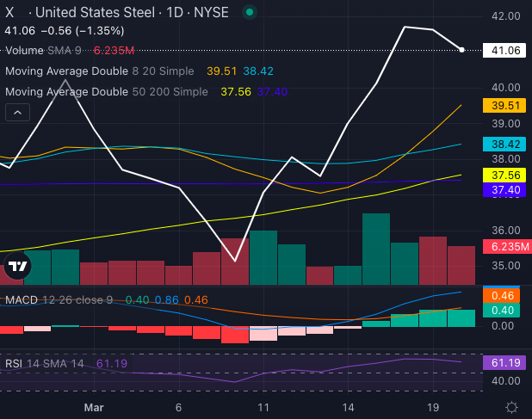Screen dimensions: 532x419
Task: Click the green market status indicator
Action: click(250, 13)
